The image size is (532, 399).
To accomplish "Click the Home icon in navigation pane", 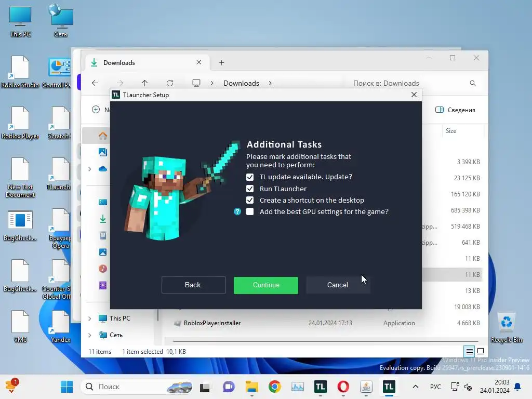I will (103, 136).
